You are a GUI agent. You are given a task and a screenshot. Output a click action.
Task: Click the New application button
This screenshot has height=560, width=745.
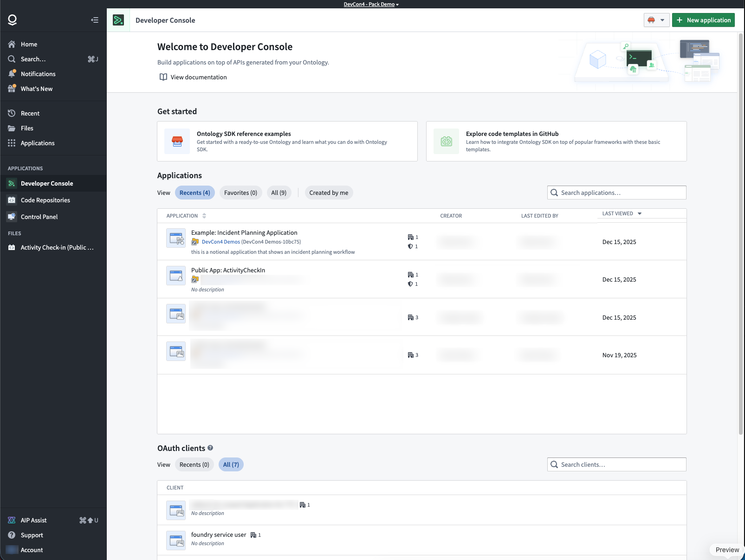click(703, 20)
